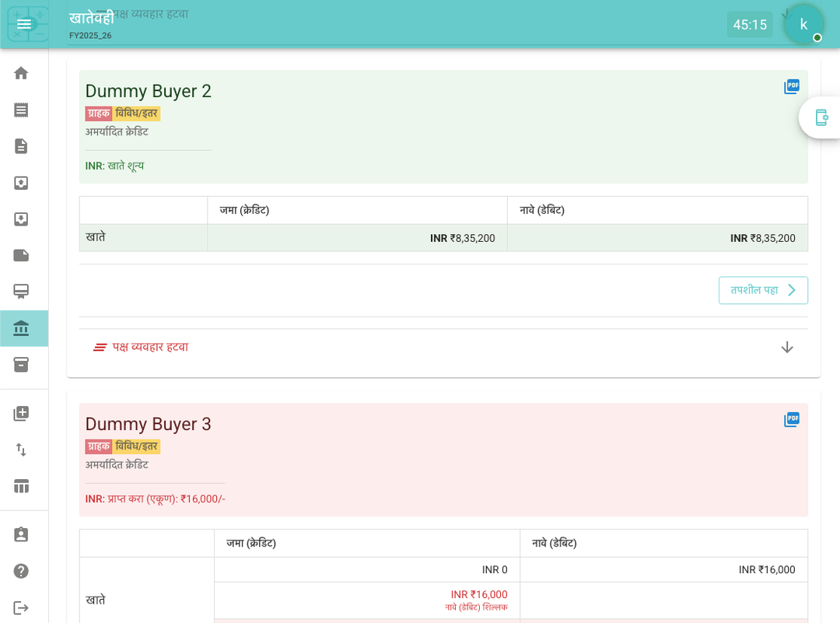The image size is (840, 623).
Task: Open the hamburger navigation menu
Action: (24, 24)
